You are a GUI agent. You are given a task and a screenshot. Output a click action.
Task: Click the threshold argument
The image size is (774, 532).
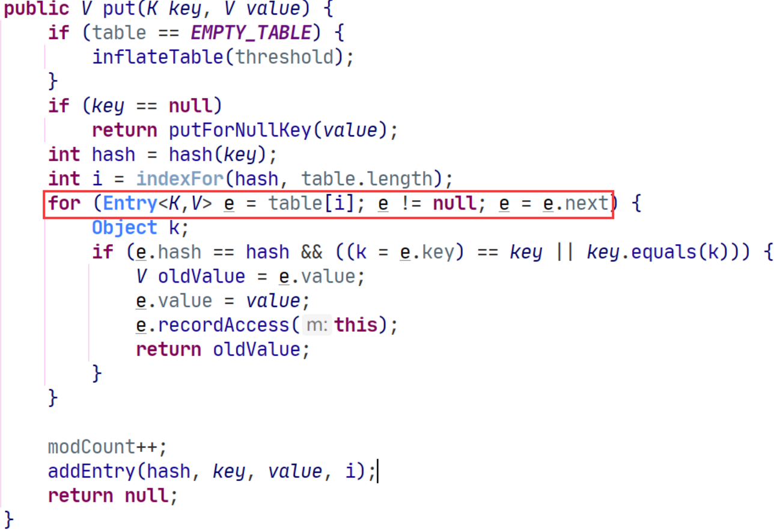(x=284, y=58)
